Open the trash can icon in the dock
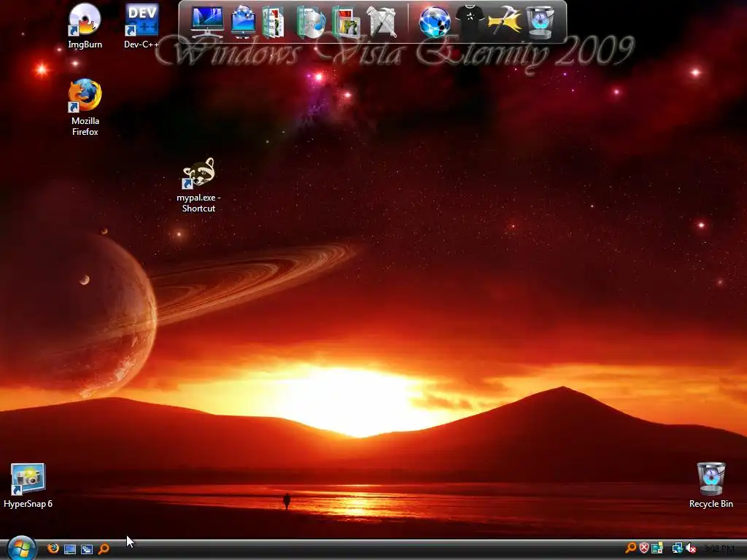The image size is (747, 560). point(541,22)
